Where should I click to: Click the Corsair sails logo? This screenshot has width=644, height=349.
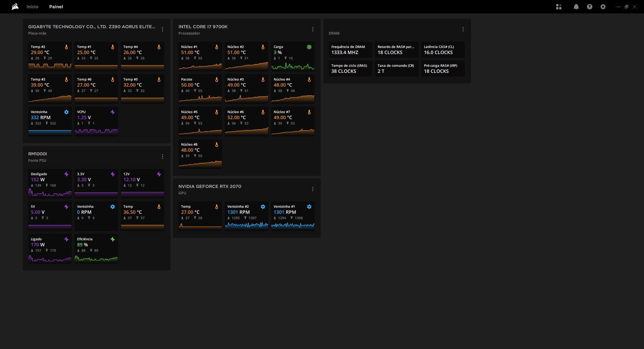click(x=15, y=7)
